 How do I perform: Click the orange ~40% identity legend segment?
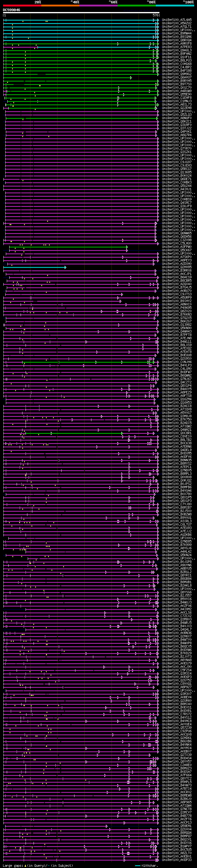[60, 6]
